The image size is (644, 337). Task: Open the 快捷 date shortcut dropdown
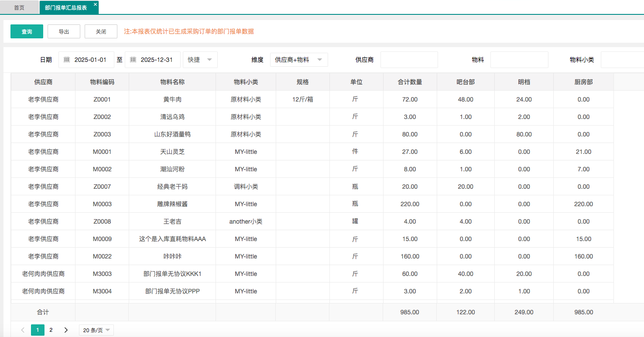(200, 60)
